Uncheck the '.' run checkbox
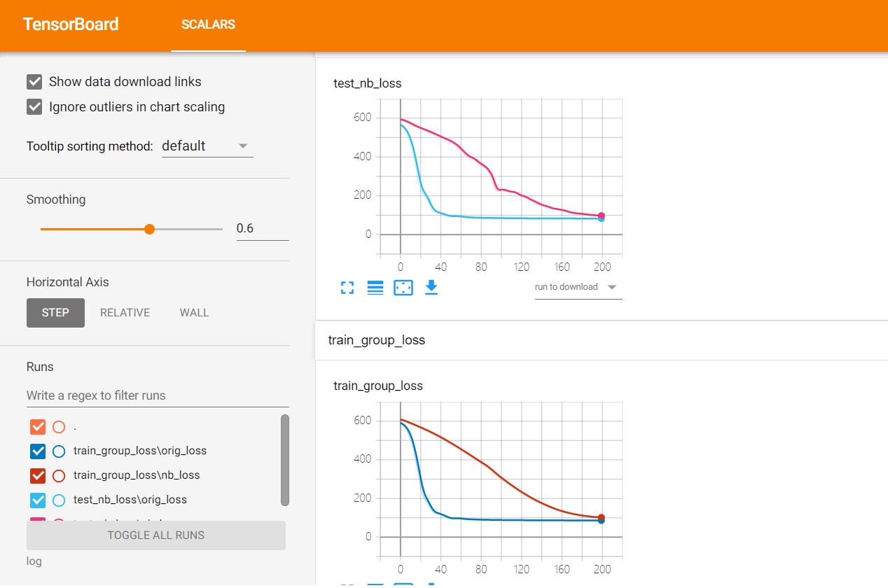888x588 pixels. tap(38, 426)
